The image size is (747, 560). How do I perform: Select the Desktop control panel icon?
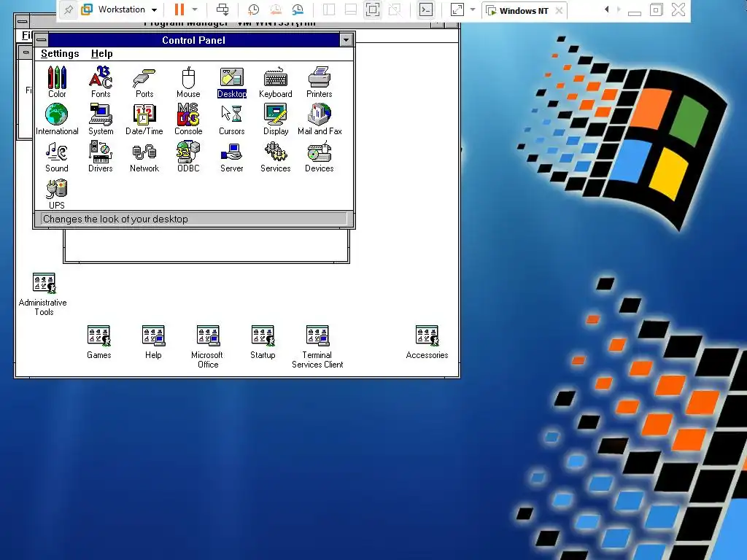click(x=232, y=82)
